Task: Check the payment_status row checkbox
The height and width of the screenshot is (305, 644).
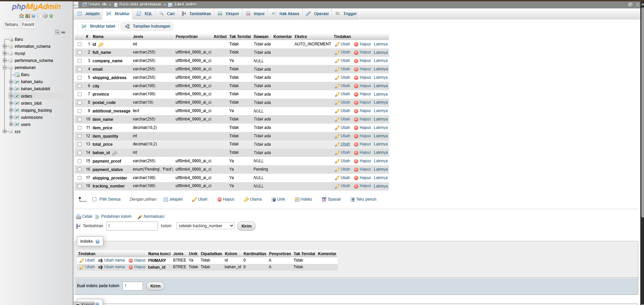Action: [80, 170]
